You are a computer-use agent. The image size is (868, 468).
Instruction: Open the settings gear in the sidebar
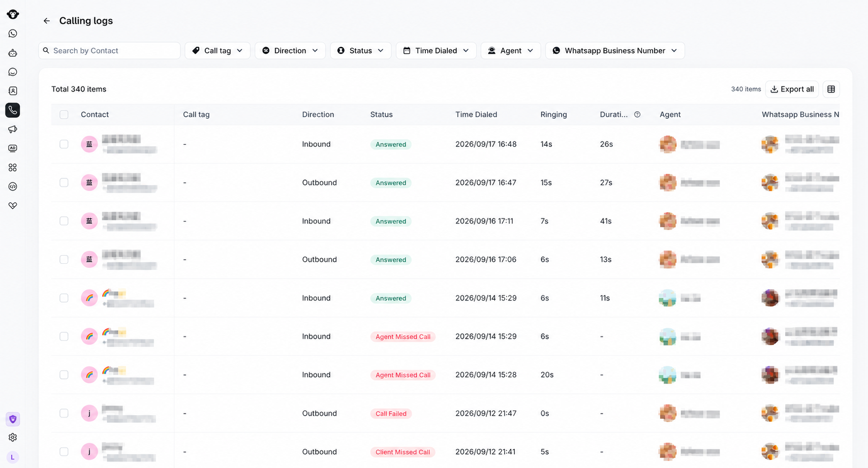(13, 438)
